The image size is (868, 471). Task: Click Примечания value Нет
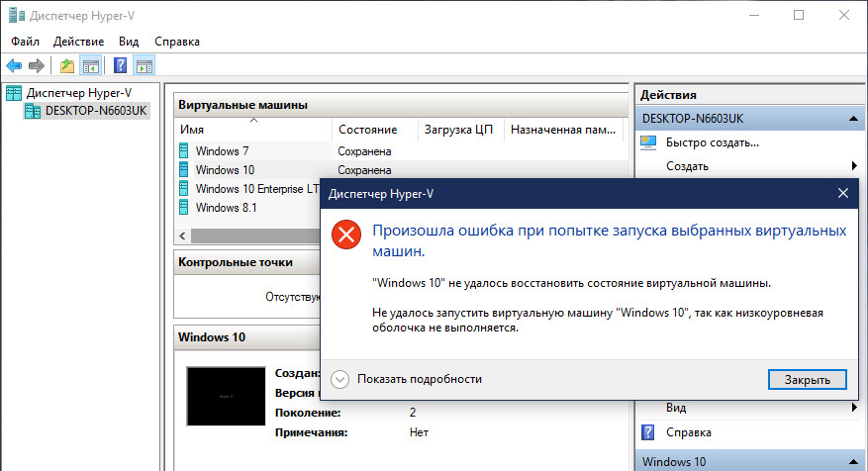coord(419,432)
